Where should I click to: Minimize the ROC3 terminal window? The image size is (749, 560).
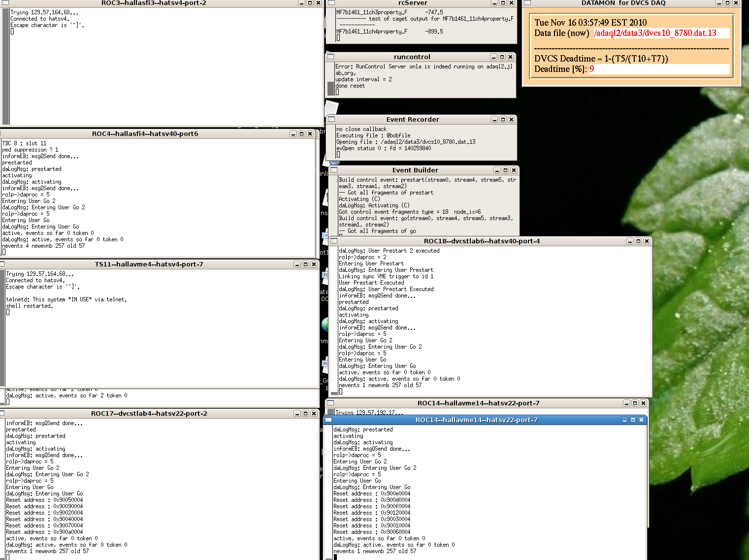301,3
